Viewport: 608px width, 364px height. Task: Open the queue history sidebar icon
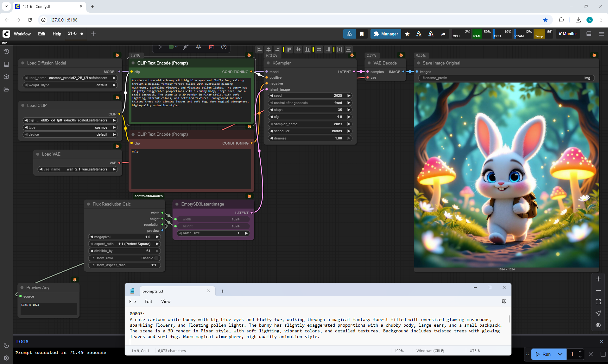(6, 52)
